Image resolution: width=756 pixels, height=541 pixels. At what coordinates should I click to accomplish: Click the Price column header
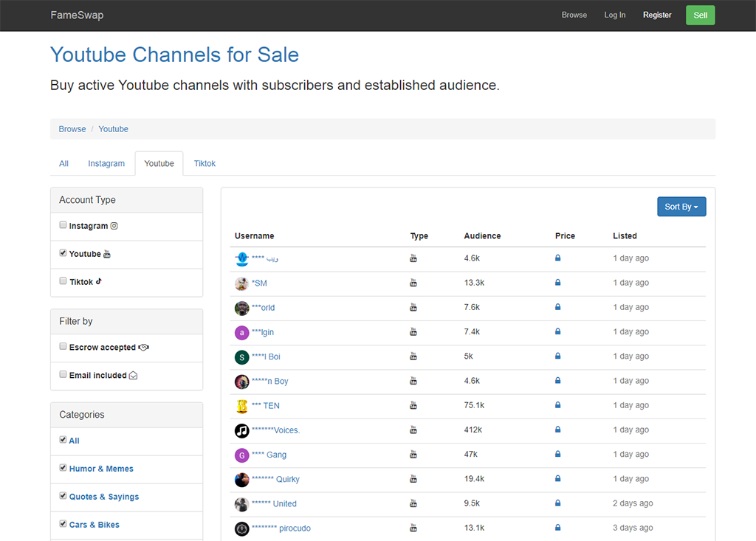pos(565,235)
